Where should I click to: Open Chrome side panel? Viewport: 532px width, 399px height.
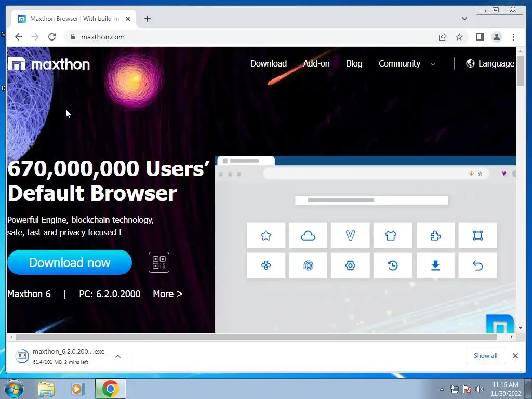(480, 37)
